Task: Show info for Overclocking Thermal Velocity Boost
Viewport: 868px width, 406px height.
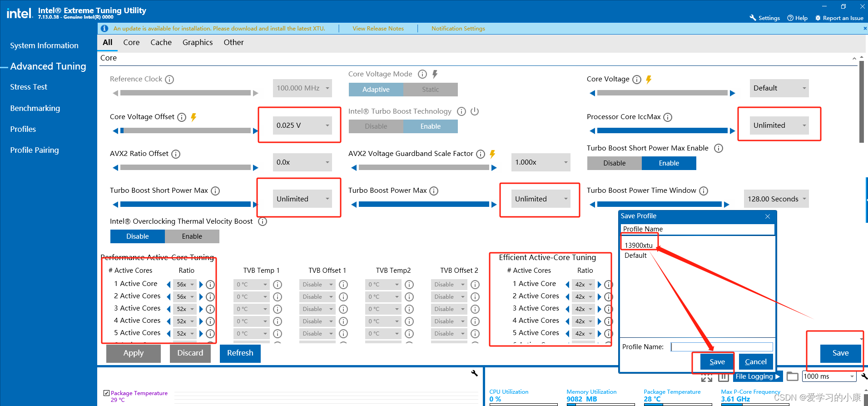Action: [263, 222]
